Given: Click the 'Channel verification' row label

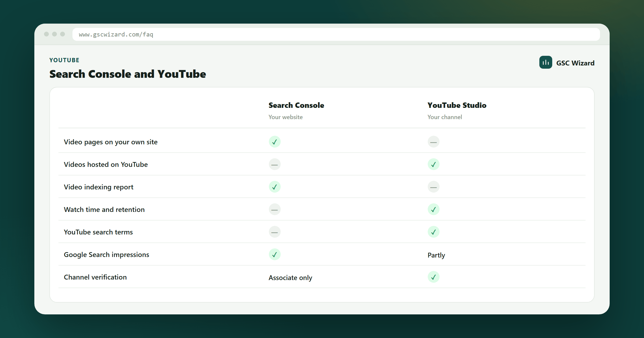Looking at the screenshot, I should [95, 277].
